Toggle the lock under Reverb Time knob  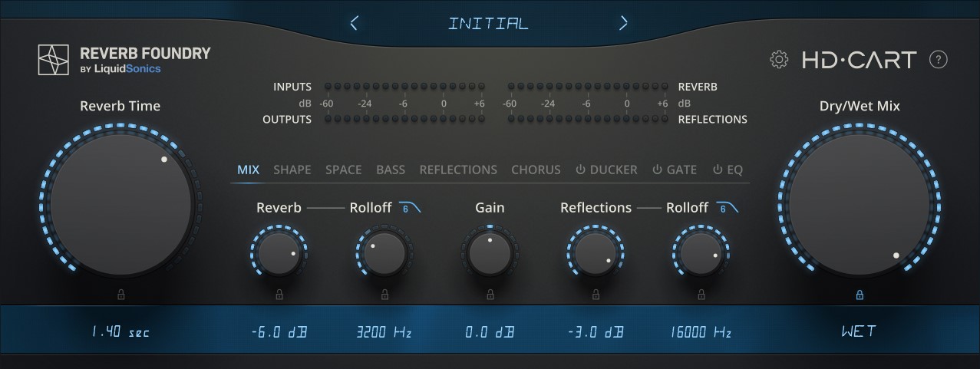pyautogui.click(x=120, y=293)
